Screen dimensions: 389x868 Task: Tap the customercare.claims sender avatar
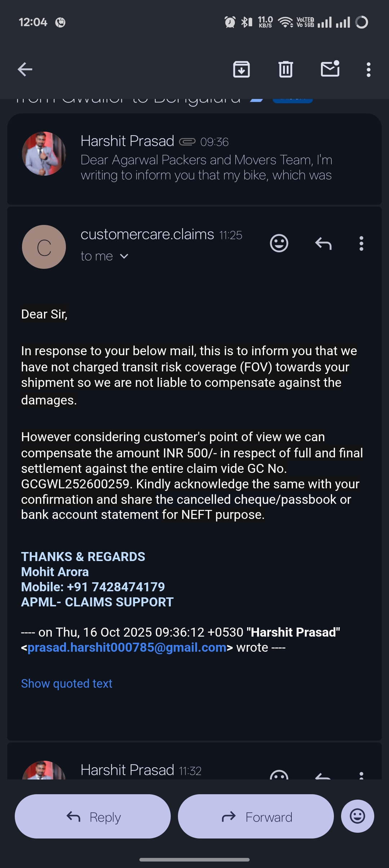44,247
